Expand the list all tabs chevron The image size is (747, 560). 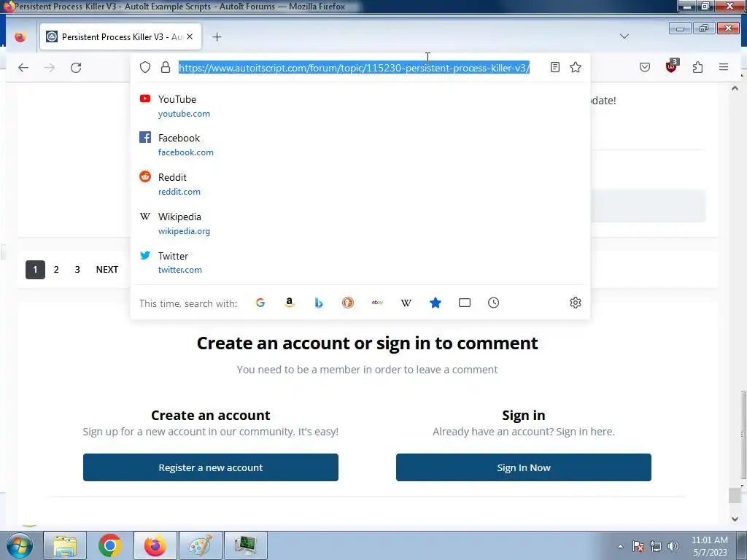click(x=624, y=36)
